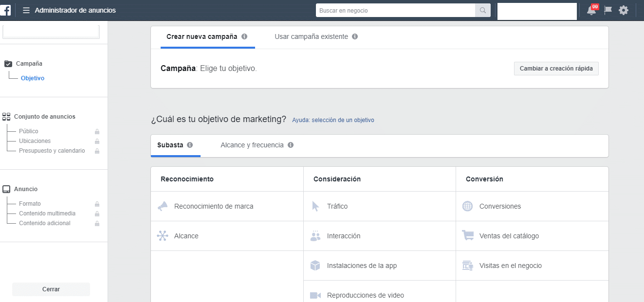The image size is (644, 302).
Task: Open the settings gear icon
Action: (x=624, y=10)
